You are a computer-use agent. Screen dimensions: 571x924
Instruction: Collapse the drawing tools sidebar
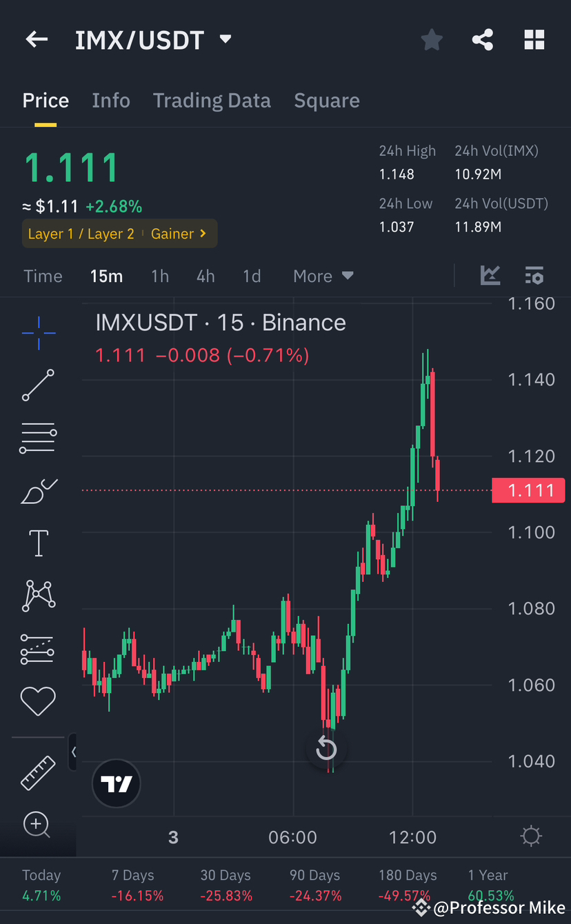tap(74, 752)
